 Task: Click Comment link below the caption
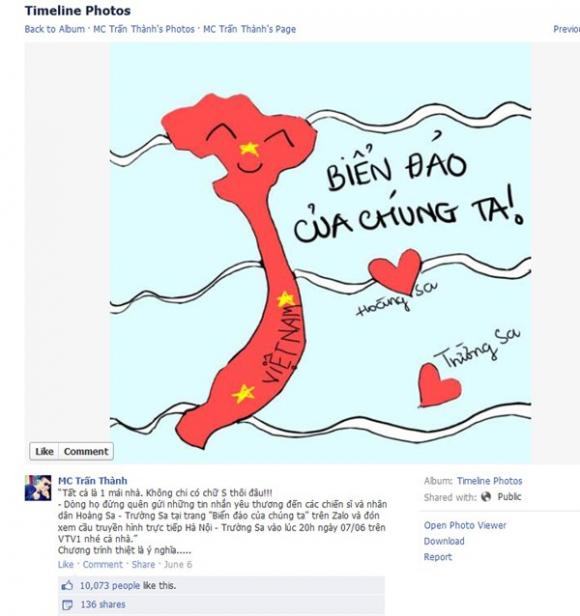pos(103,565)
